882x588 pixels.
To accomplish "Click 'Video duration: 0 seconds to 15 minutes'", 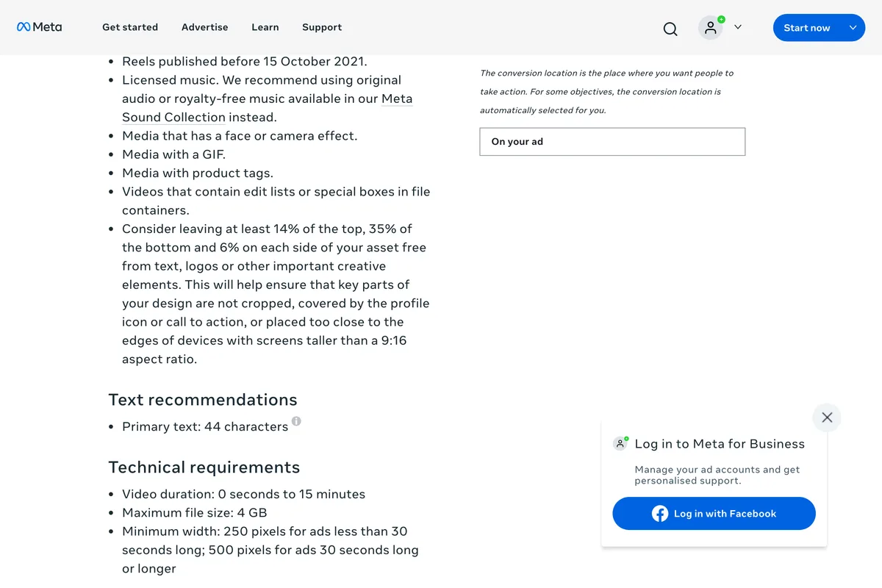I will 243,494.
